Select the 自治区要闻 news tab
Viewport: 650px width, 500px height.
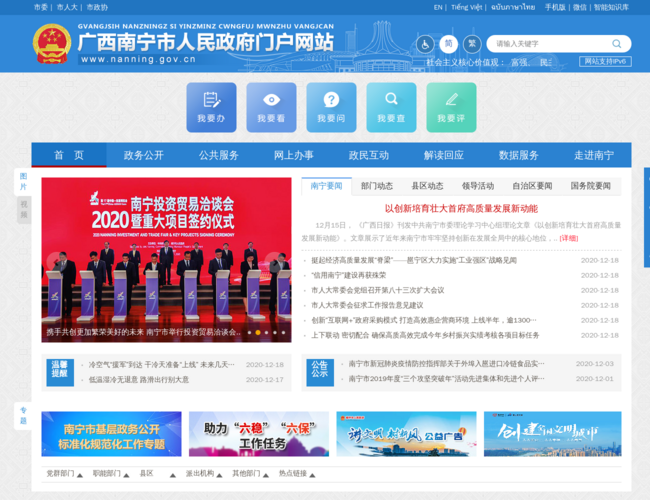(x=532, y=186)
